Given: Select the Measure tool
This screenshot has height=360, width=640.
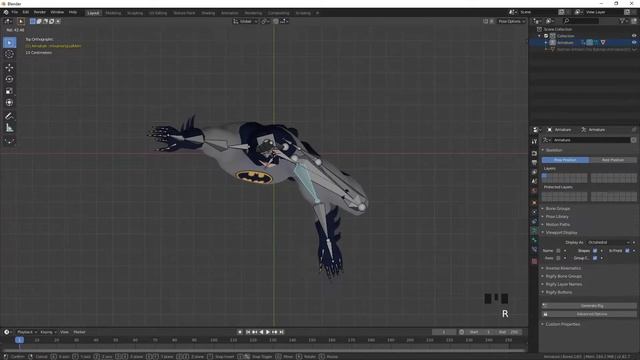Looking at the screenshot, I should [x=9, y=128].
